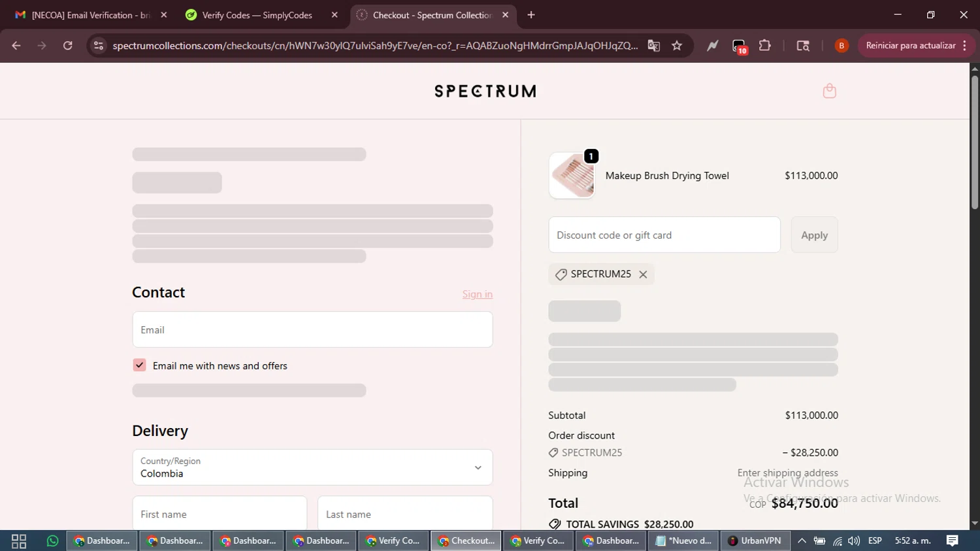This screenshot has width=980, height=551.
Task: Focus the Discount code or gift card field
Action: tap(664, 235)
